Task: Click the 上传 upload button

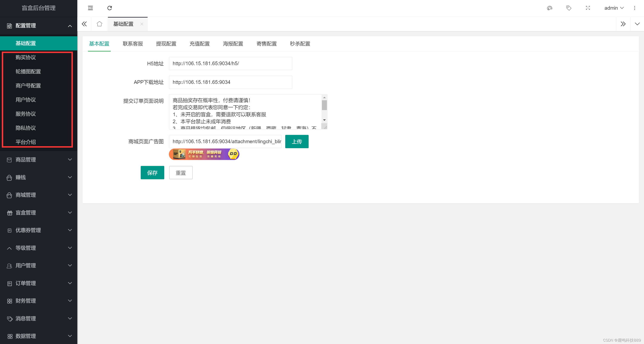Action: point(297,142)
